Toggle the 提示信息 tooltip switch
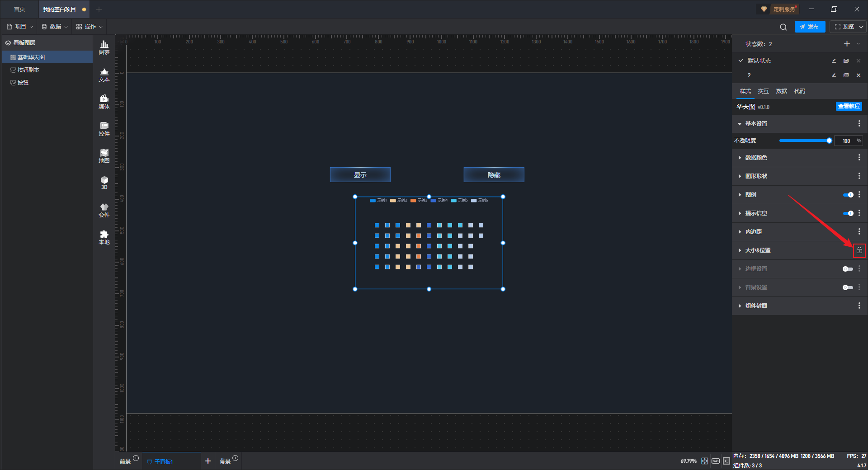 848,213
